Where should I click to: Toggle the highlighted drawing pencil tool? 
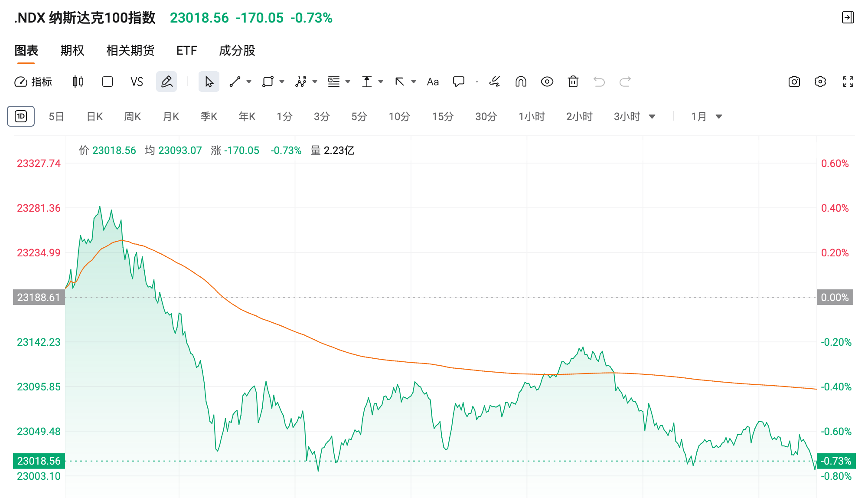point(166,82)
